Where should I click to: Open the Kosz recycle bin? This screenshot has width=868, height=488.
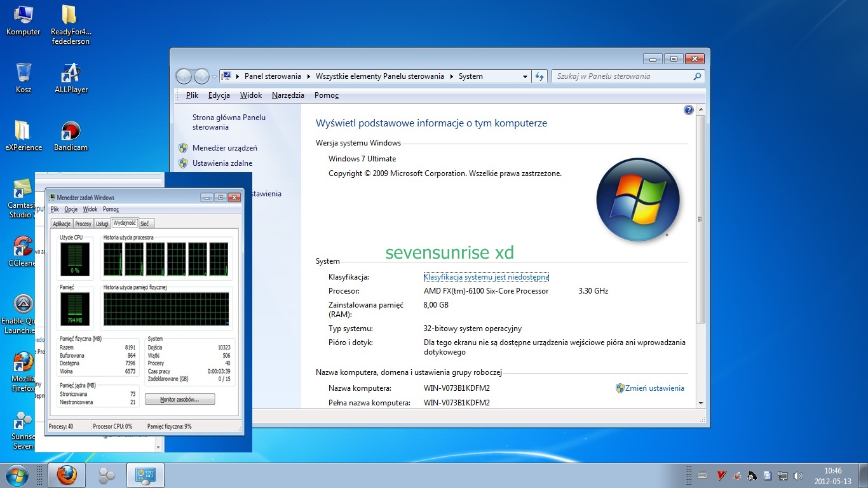pyautogui.click(x=24, y=78)
